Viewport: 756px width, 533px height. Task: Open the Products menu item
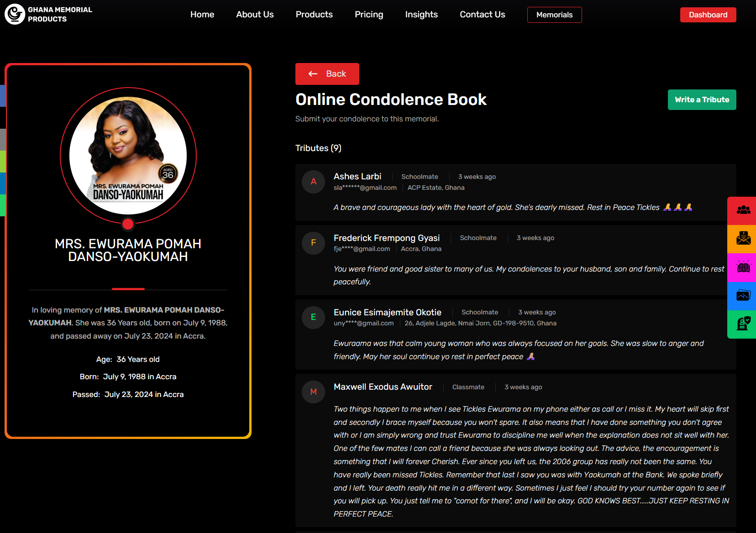[314, 15]
